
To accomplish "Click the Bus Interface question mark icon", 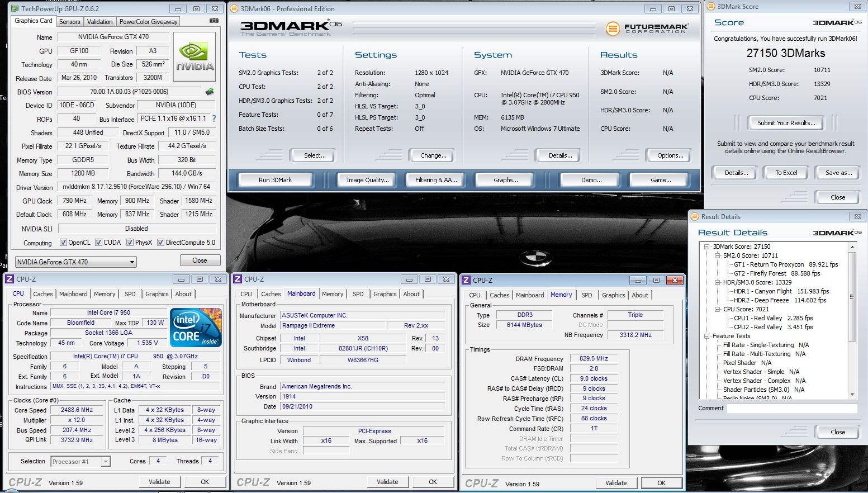I will [214, 118].
